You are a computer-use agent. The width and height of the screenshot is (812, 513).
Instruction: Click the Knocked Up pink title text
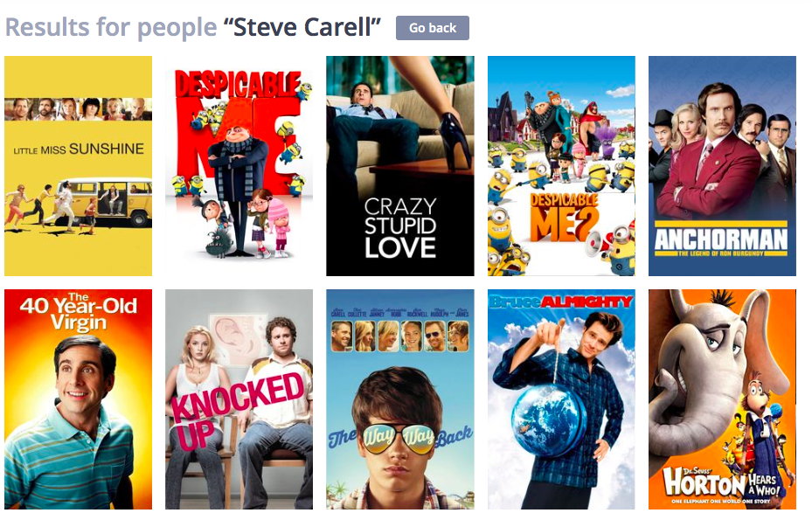239,409
